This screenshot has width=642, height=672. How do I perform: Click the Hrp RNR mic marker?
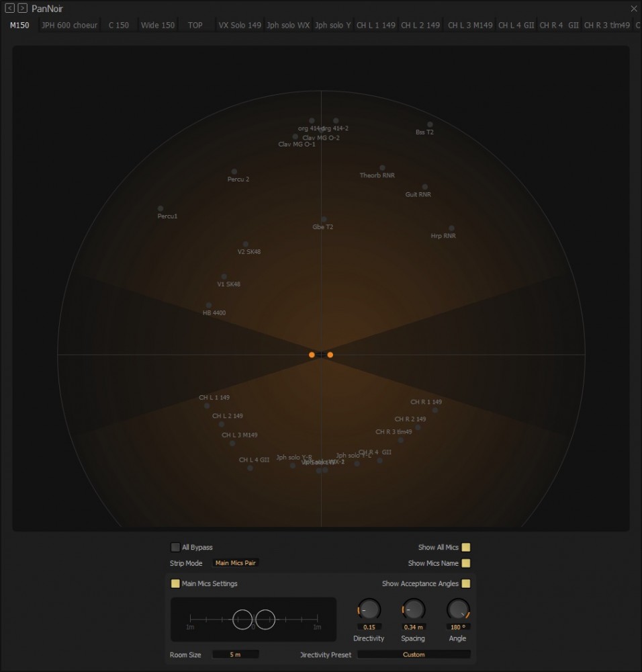(x=451, y=228)
